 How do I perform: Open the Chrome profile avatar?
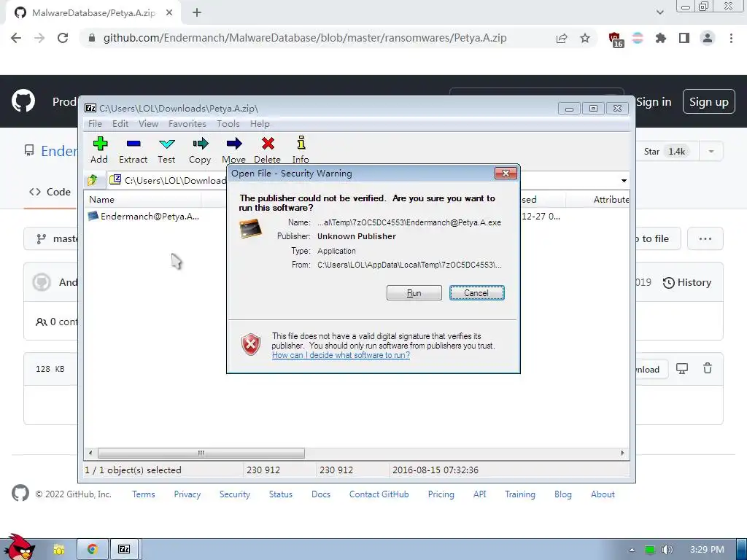point(708,38)
